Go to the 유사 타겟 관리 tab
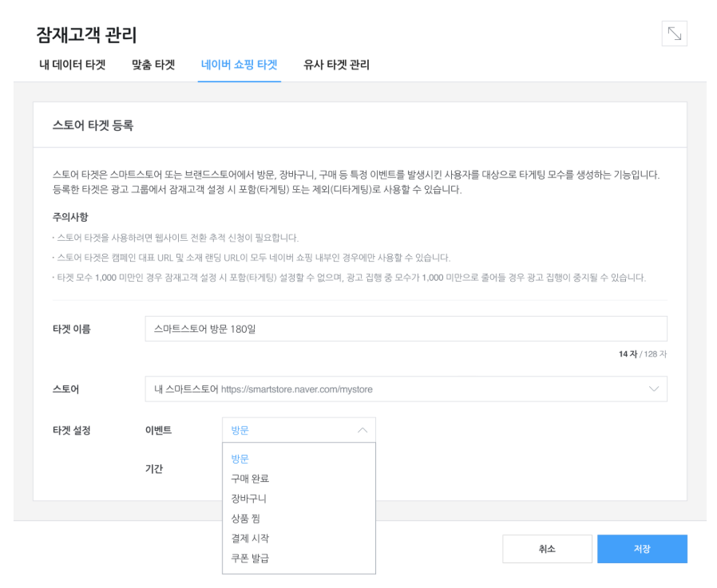Viewport: 717px width, 588px height. click(337, 65)
